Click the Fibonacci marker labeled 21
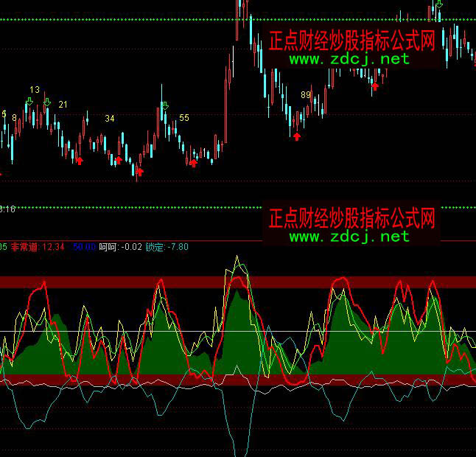The height and width of the screenshot is (457, 476). coord(63,105)
